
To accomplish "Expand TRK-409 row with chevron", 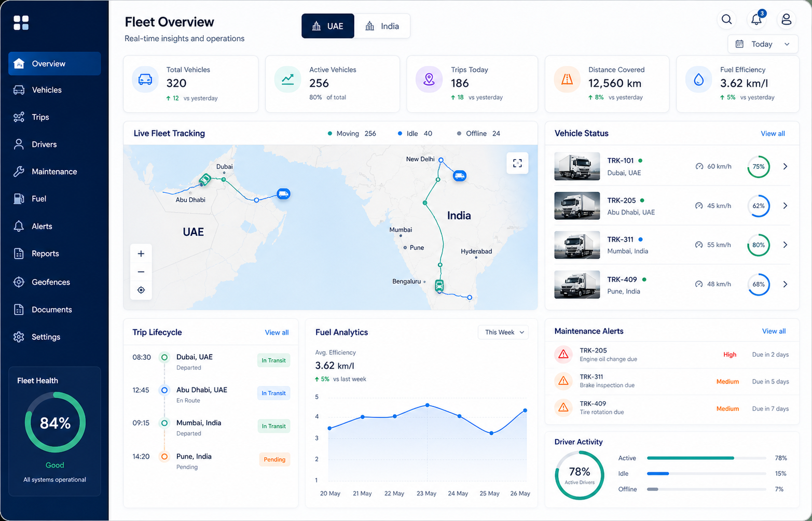I will 785,284.
